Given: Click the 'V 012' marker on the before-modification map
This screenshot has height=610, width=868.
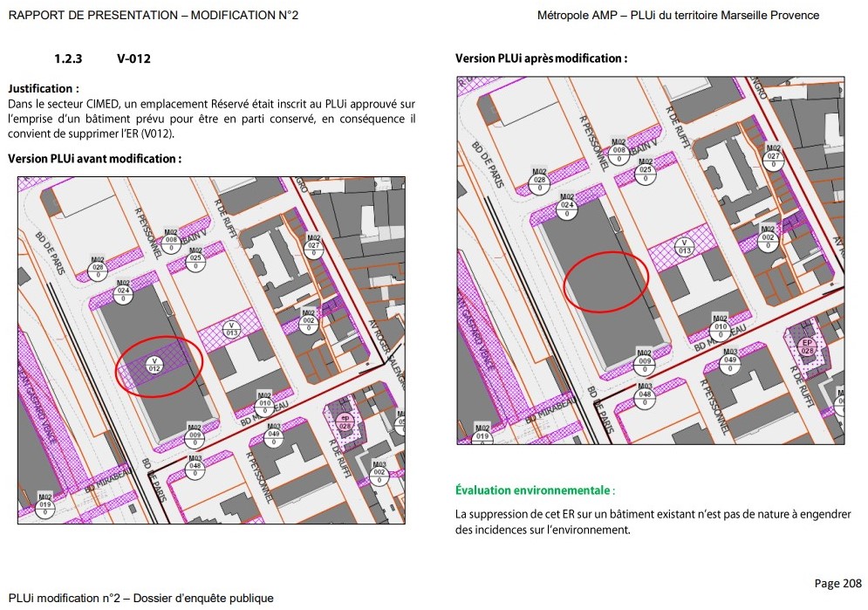Looking at the screenshot, I should [154, 365].
